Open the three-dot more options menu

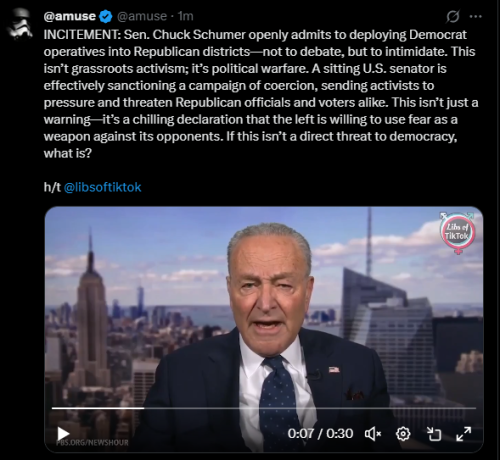(475, 16)
